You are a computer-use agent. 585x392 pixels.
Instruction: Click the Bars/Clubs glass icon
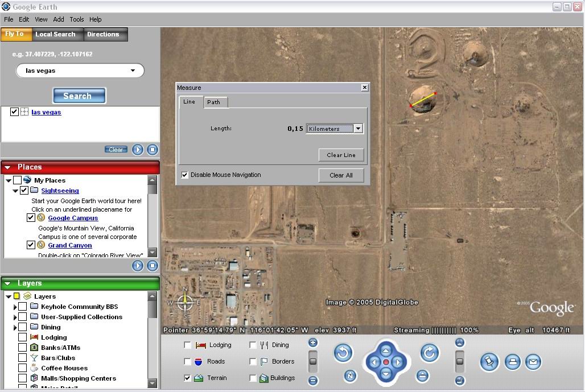34,358
